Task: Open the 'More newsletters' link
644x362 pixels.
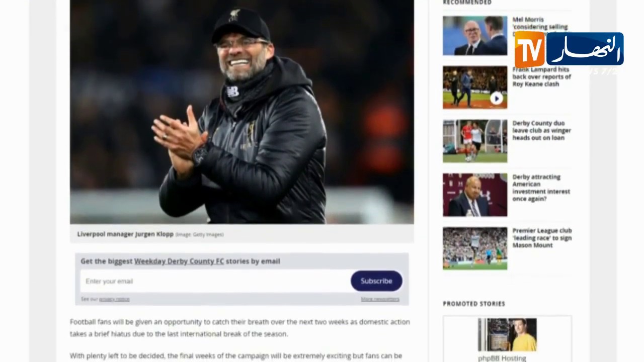Action: click(380, 299)
